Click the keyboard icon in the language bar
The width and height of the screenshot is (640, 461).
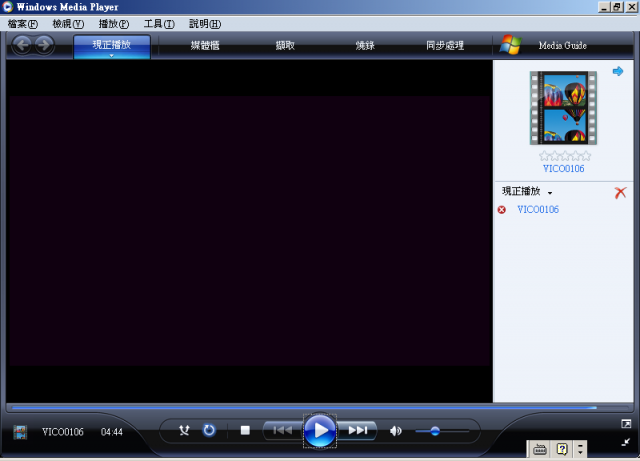coord(540,450)
